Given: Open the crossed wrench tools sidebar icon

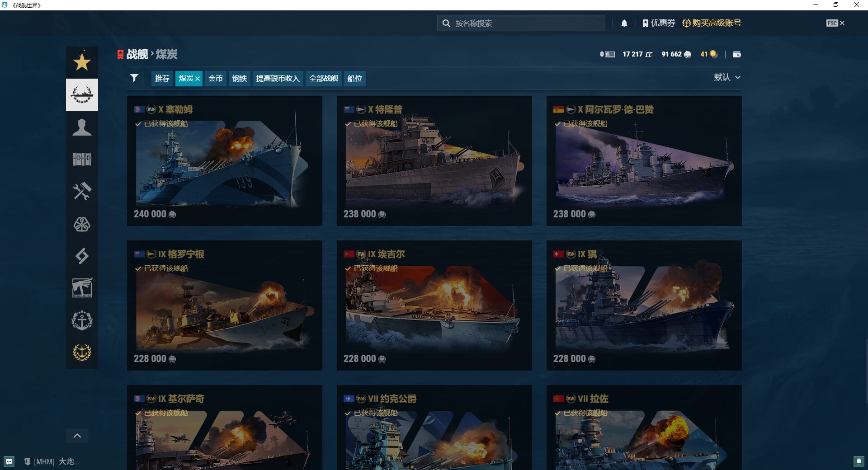Looking at the screenshot, I should click(82, 191).
